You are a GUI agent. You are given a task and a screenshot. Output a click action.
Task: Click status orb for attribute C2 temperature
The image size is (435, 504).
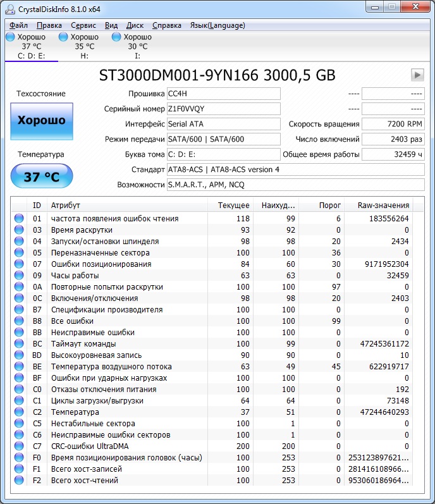pos(19,412)
